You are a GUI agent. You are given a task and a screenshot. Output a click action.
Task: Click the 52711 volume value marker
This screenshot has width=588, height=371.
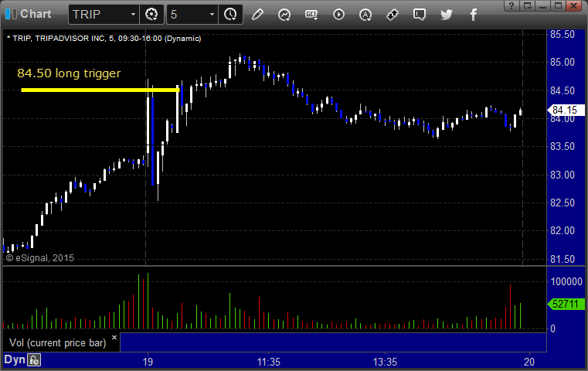click(x=566, y=304)
